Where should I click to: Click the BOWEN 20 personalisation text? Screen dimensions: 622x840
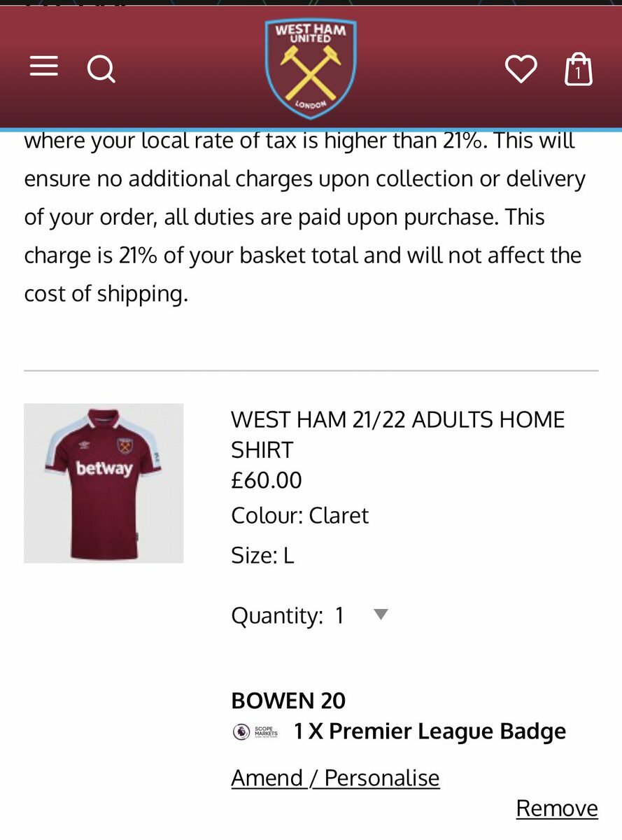point(288,701)
